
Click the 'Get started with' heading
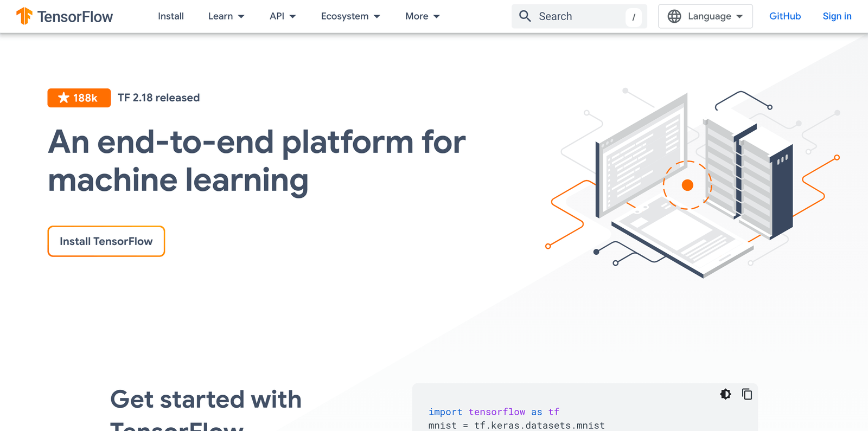[x=206, y=400]
